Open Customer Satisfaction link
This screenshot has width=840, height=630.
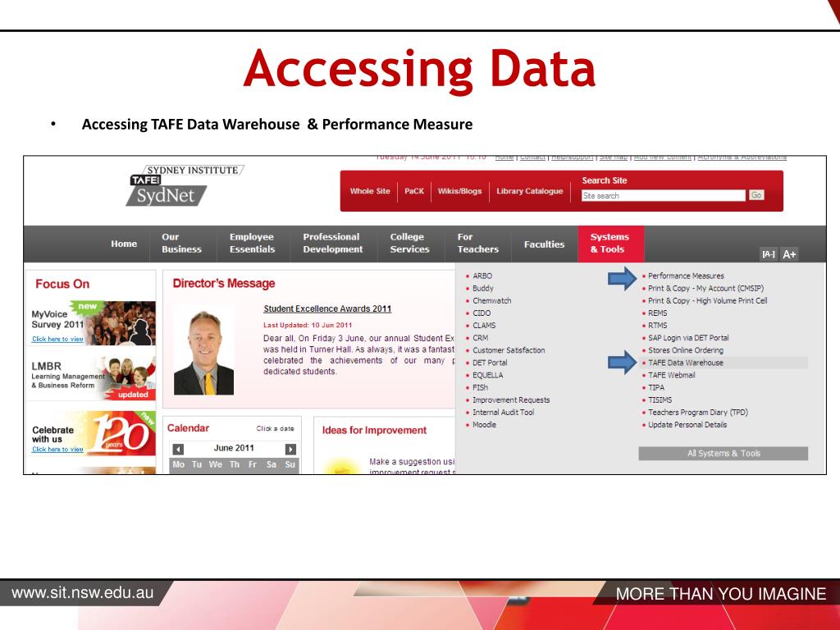(509, 350)
